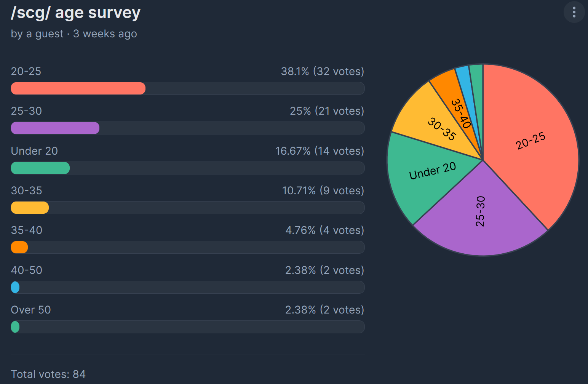This screenshot has height=384, width=588.
Task: Click the /scg/ age survey title
Action: click(76, 13)
